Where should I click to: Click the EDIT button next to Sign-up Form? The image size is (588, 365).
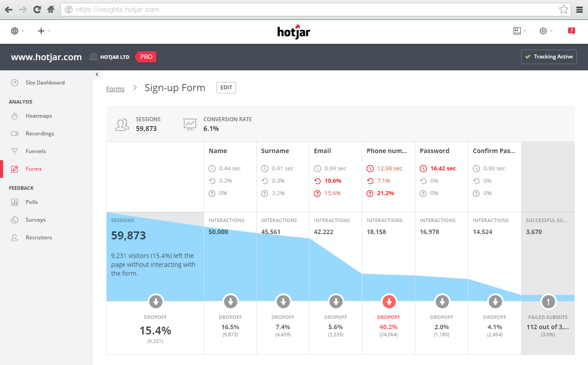coord(226,88)
